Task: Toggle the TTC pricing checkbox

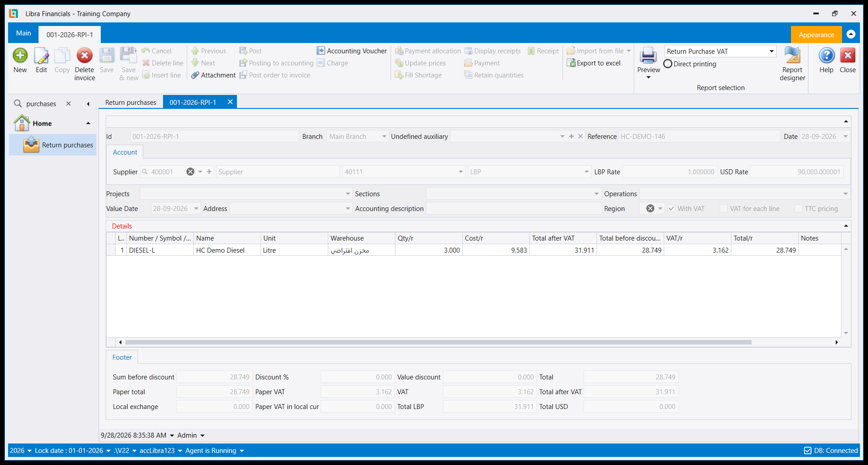Action: click(x=799, y=209)
